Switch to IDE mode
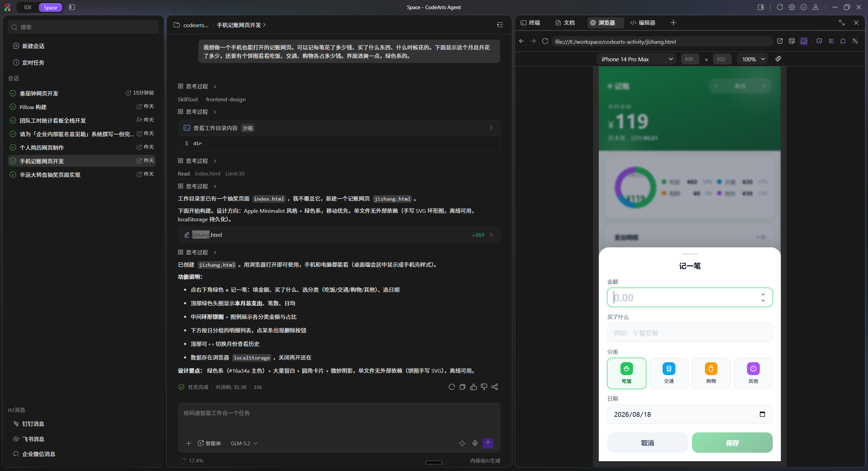Image resolution: width=868 pixels, height=471 pixels. [x=28, y=7]
